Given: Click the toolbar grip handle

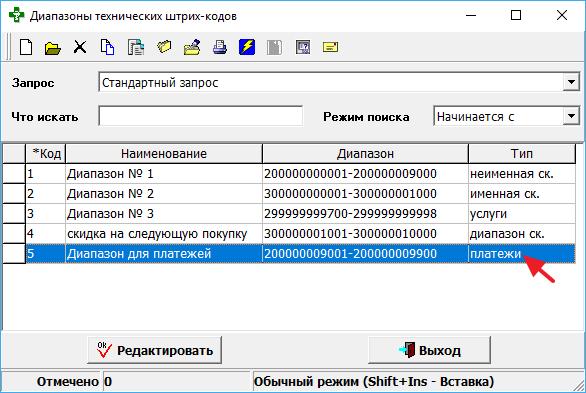Looking at the screenshot, I should pos(8,47).
